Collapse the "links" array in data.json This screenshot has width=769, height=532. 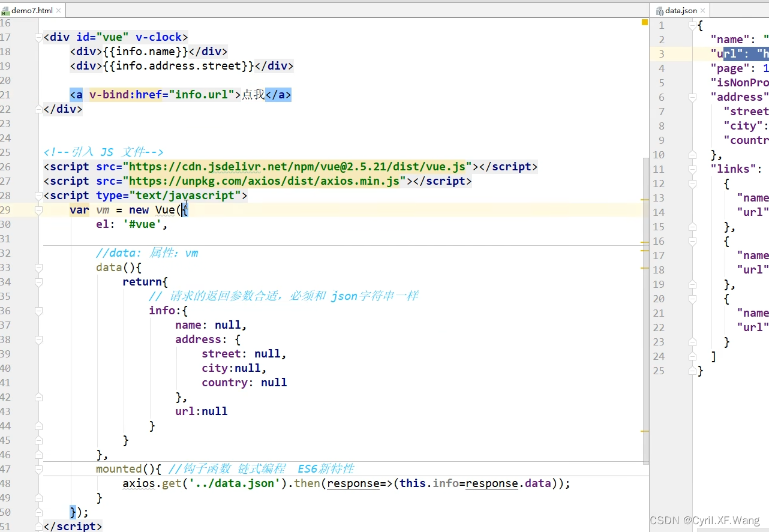pos(692,169)
